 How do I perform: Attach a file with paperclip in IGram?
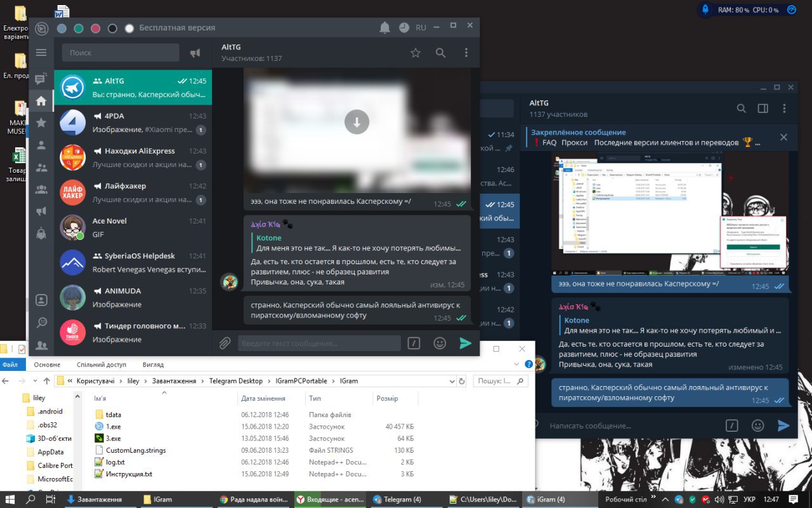point(225,344)
